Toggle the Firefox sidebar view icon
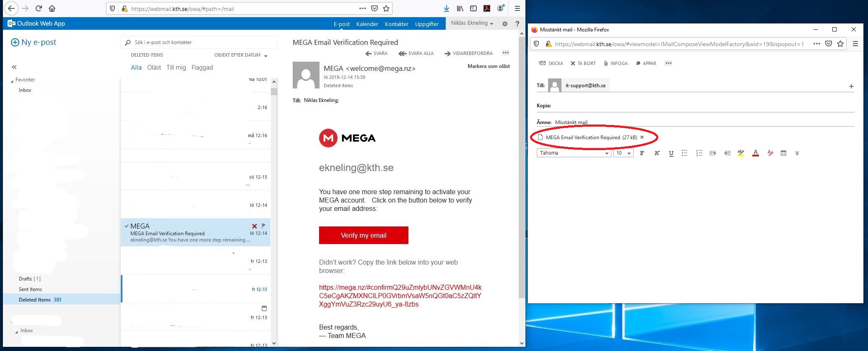Screen dimensions: 868x351 coord(473,8)
